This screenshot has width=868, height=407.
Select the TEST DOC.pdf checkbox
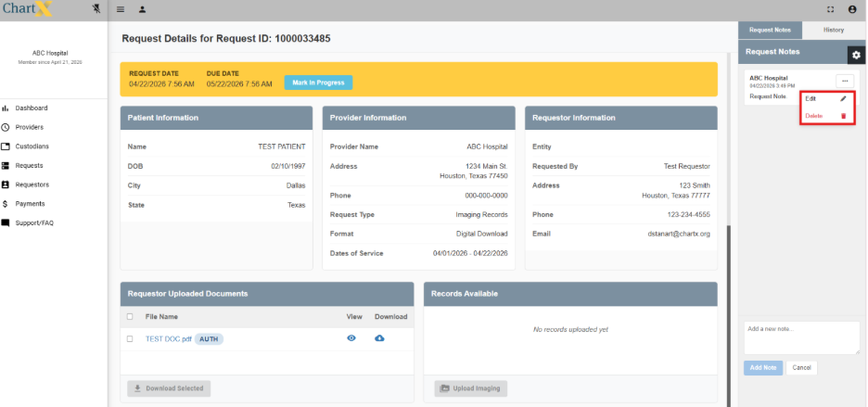pyautogui.click(x=130, y=338)
